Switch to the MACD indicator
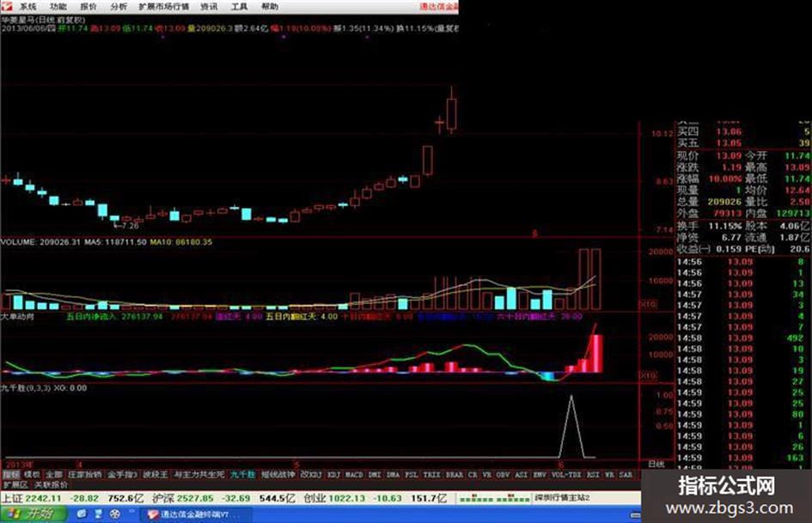This screenshot has height=523, width=812. 354,474
